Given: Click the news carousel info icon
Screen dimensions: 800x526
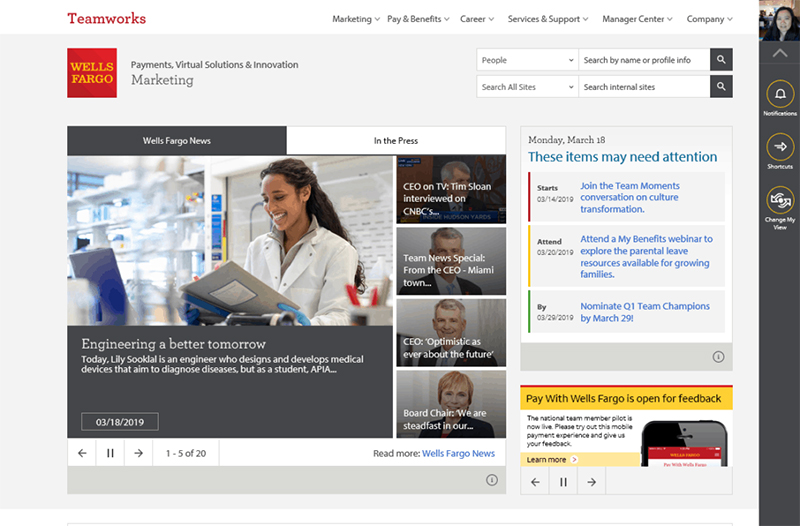Looking at the screenshot, I should point(492,480).
